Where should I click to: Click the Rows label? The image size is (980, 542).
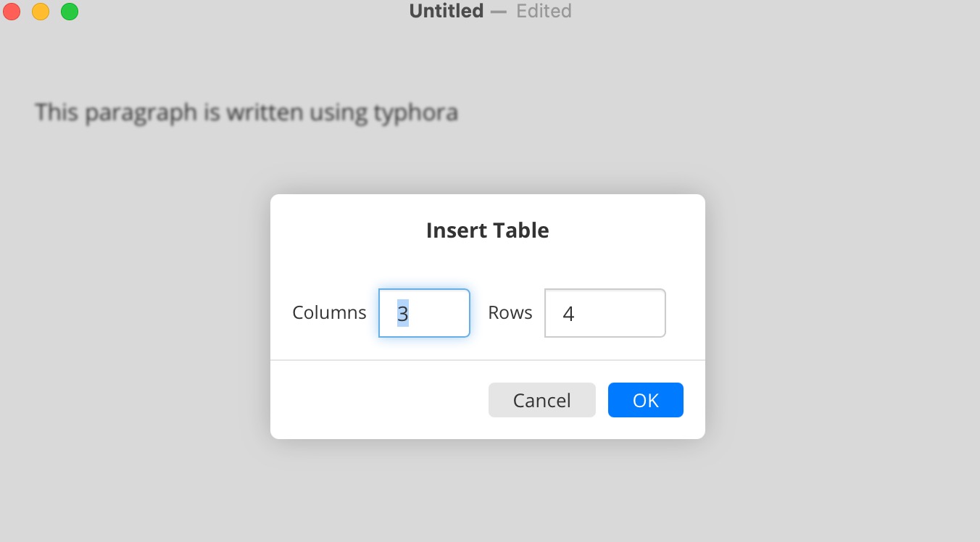[510, 313]
